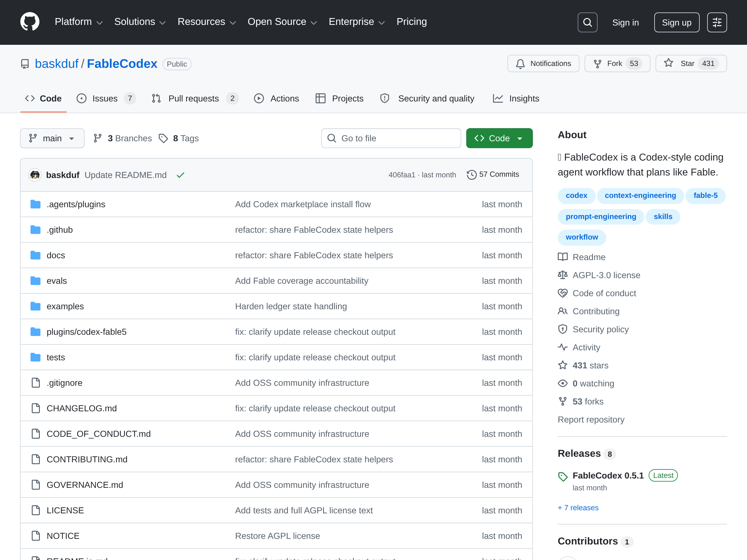Viewport: 747px width, 560px height.
Task: Switch to the Actions tab
Action: tap(277, 99)
